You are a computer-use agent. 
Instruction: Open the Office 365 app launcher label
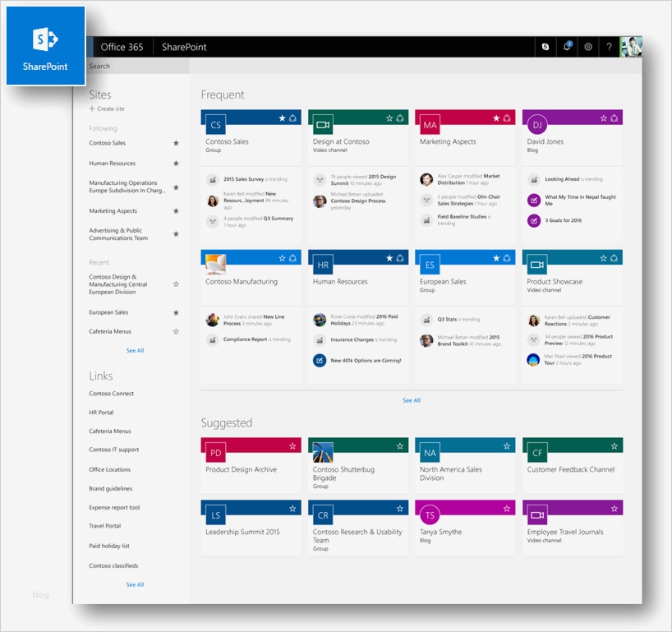pyautogui.click(x=122, y=47)
